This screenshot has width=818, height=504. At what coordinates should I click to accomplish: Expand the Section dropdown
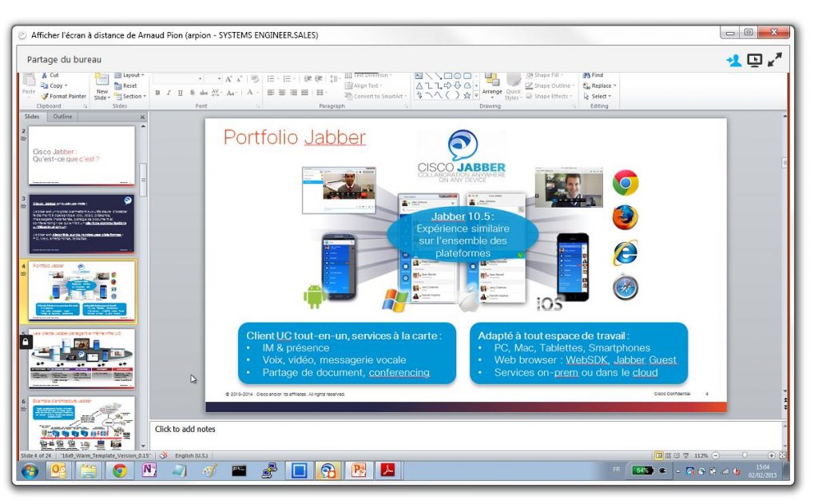(x=130, y=97)
